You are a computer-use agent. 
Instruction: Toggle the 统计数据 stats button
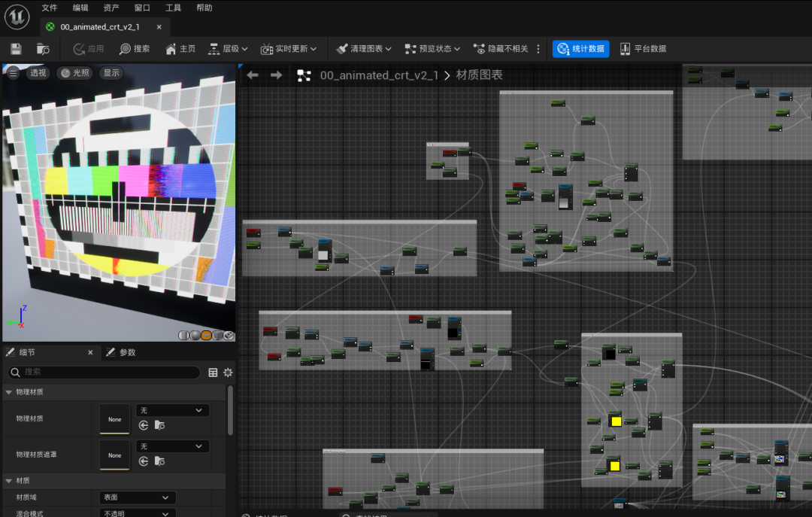point(580,49)
